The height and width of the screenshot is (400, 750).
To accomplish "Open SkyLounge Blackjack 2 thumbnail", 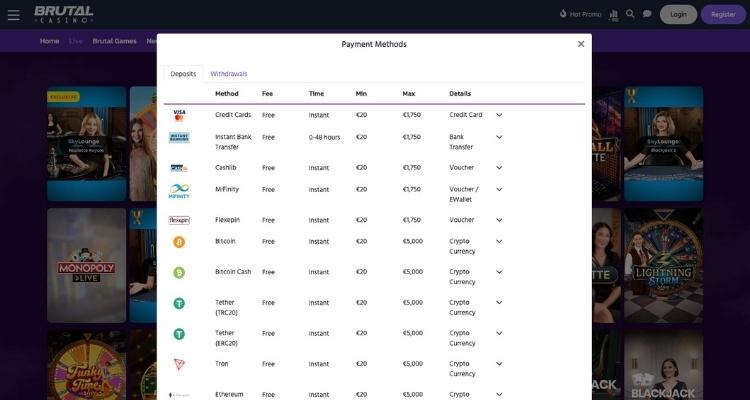I will click(663, 144).
